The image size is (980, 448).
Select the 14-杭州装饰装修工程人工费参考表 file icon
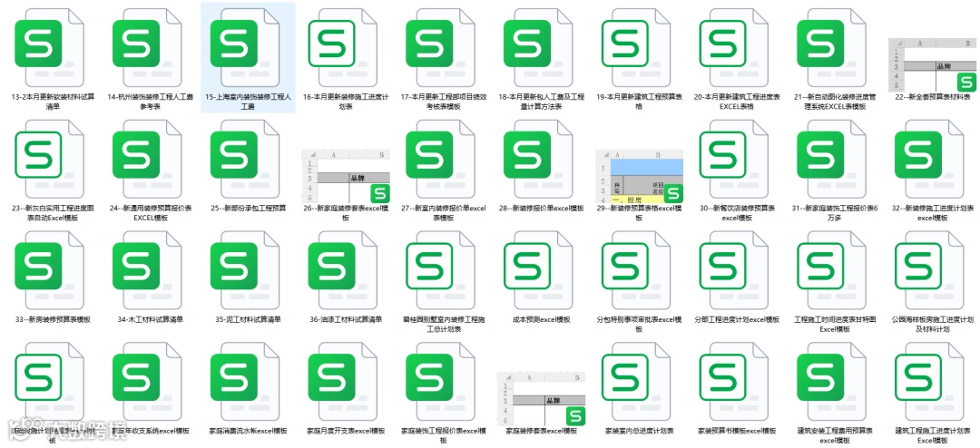coord(147,47)
